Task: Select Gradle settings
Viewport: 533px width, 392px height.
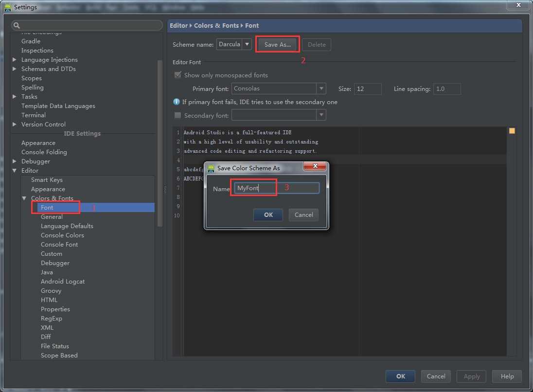Action: [x=31, y=41]
